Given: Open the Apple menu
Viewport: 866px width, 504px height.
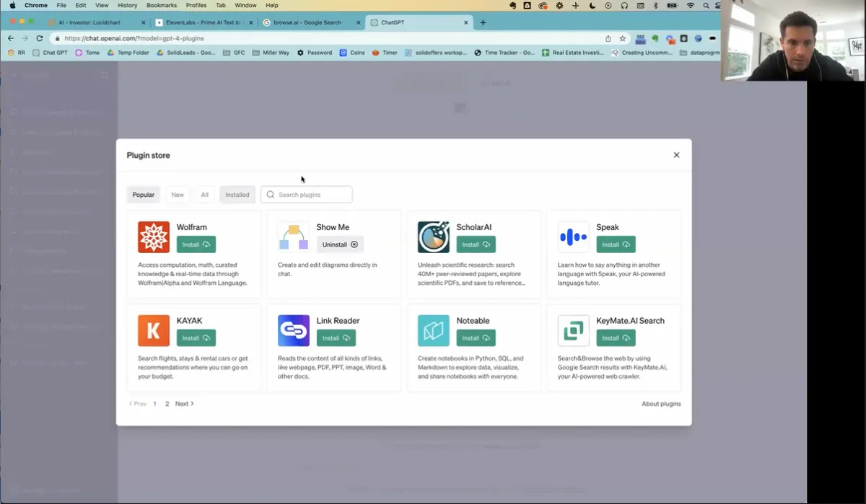Looking at the screenshot, I should point(13,5).
